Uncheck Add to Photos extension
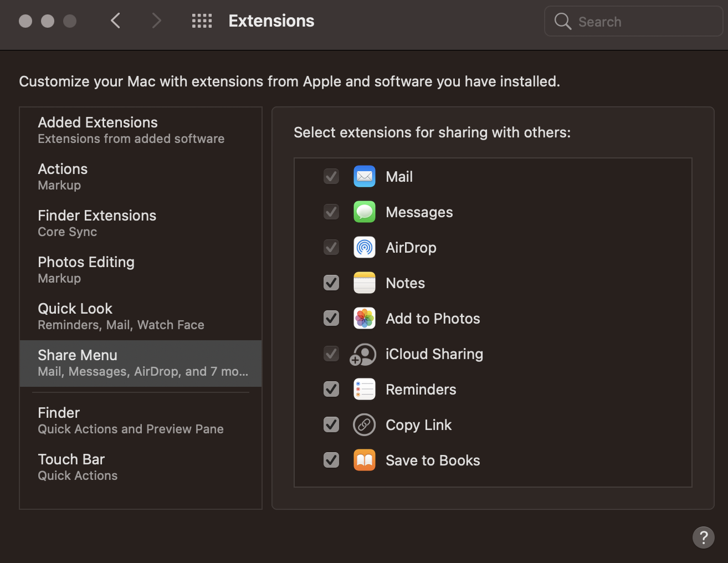 click(x=331, y=318)
